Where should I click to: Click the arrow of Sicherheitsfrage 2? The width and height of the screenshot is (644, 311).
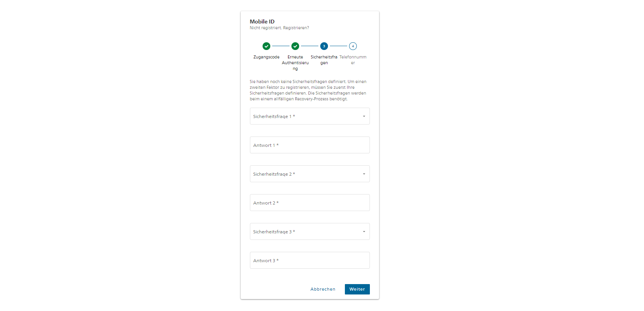click(364, 174)
